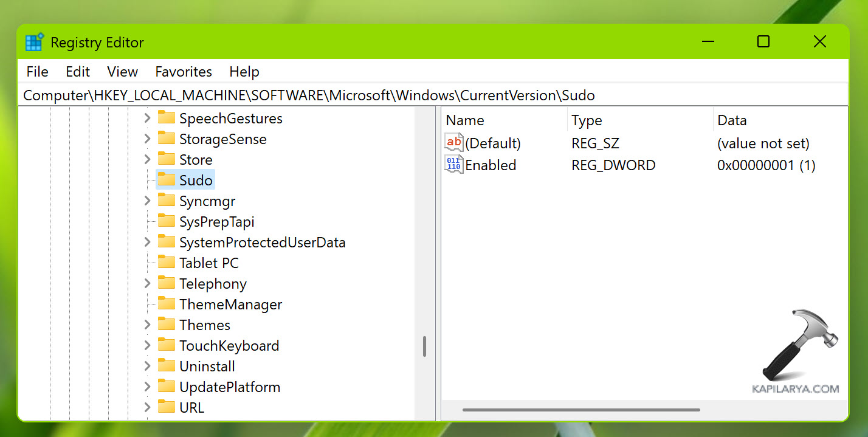Image resolution: width=868 pixels, height=437 pixels.
Task: Open the File menu
Action: point(37,72)
